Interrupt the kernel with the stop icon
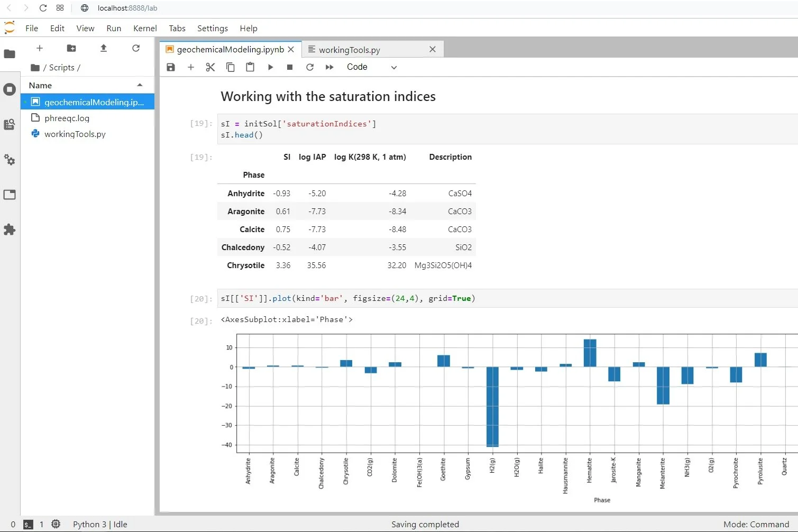 pos(290,67)
